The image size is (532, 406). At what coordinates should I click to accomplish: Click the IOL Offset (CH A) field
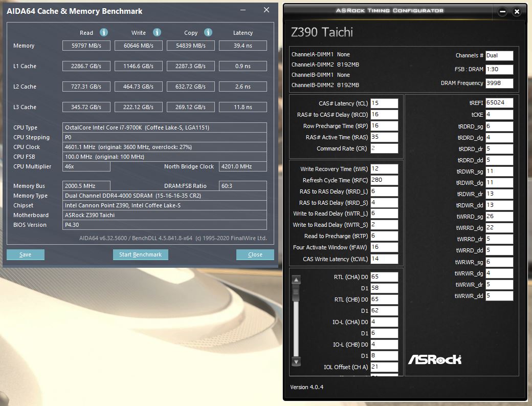pos(384,367)
